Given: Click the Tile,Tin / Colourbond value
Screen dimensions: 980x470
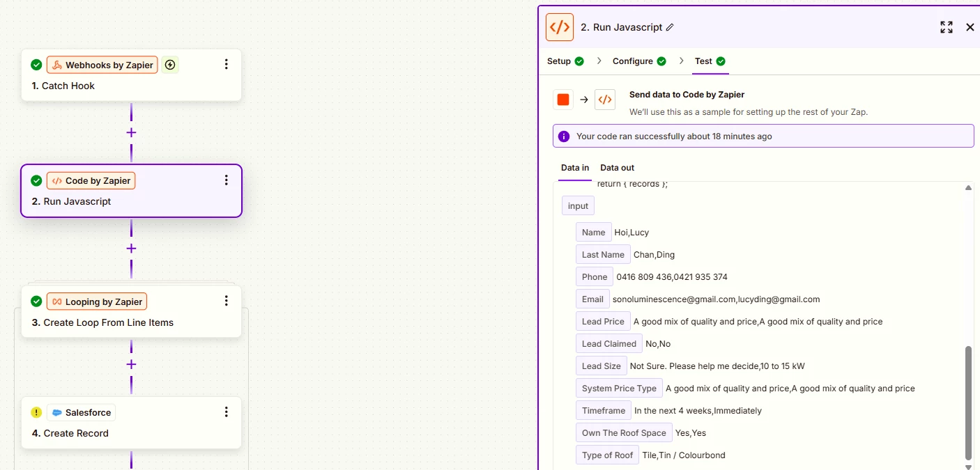Looking at the screenshot, I should [x=684, y=455].
